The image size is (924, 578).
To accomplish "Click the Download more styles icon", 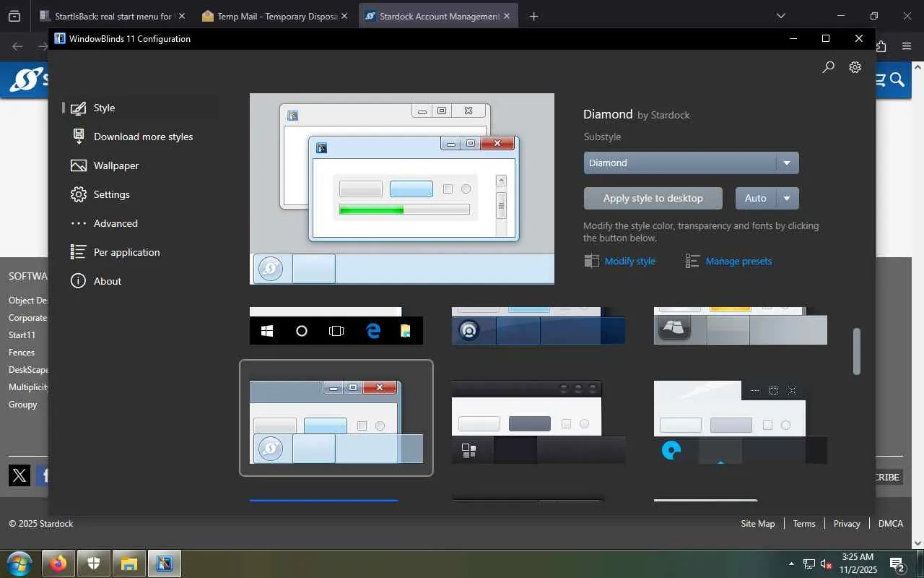I will click(x=79, y=137).
